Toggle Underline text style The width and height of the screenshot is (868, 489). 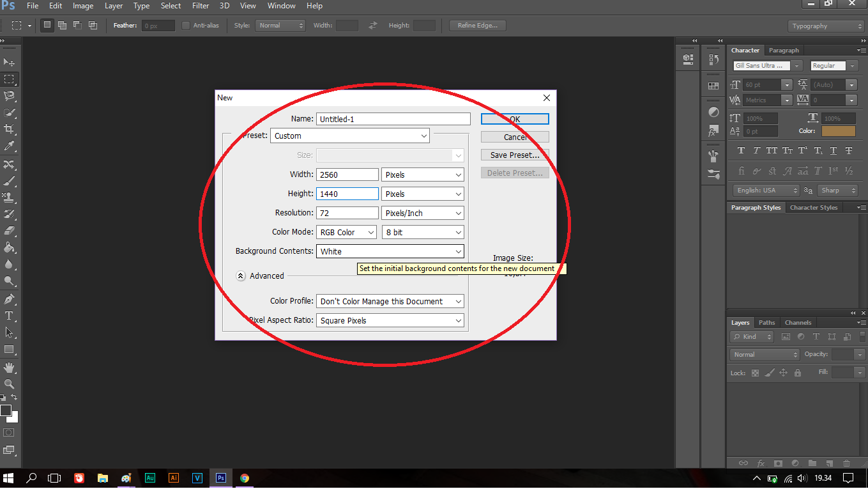click(x=834, y=151)
